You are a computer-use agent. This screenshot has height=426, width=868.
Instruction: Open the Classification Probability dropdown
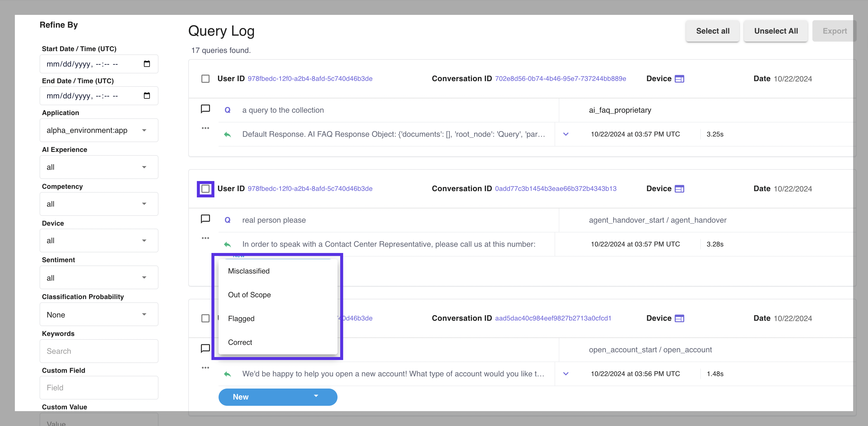click(x=99, y=315)
